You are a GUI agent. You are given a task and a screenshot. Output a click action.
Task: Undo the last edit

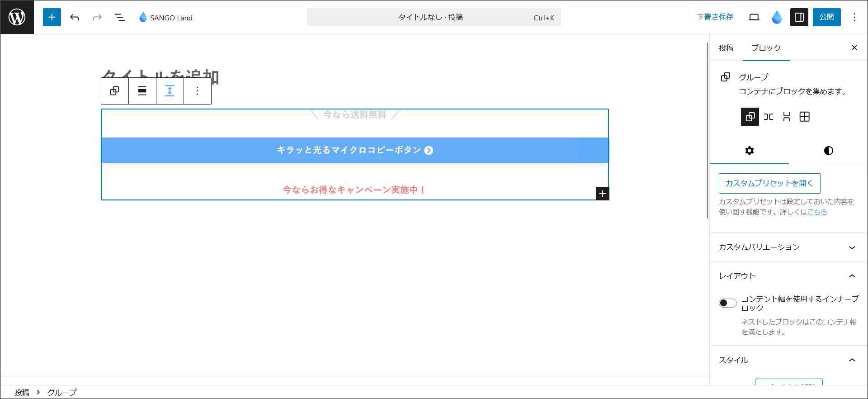[75, 17]
